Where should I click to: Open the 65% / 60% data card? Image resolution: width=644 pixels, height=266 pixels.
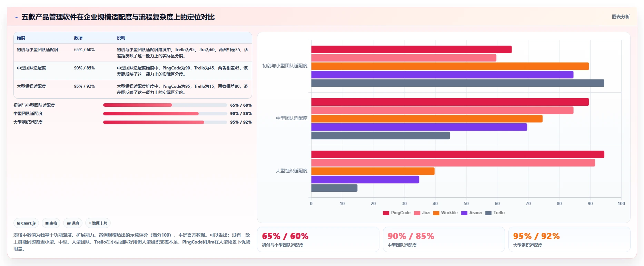318,239
